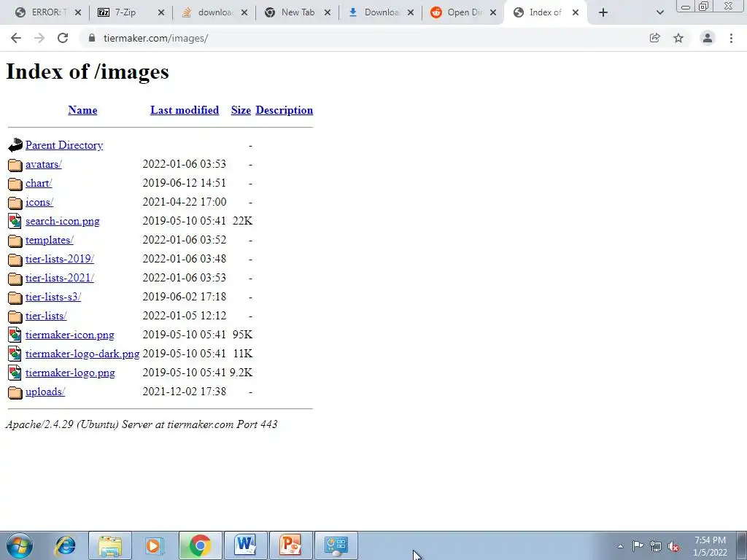Click the Parent Directory back-arrow icon

click(x=15, y=145)
